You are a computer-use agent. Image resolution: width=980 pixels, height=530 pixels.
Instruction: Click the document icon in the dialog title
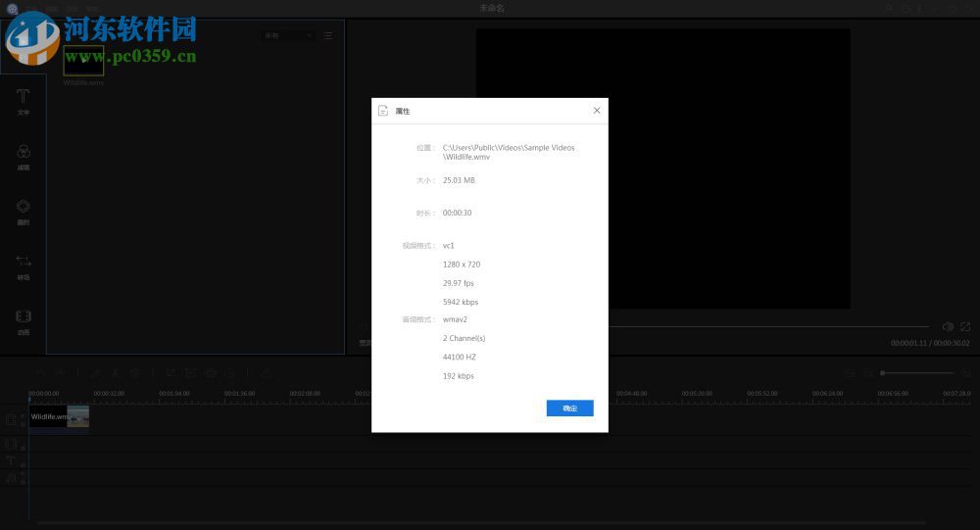[383, 111]
